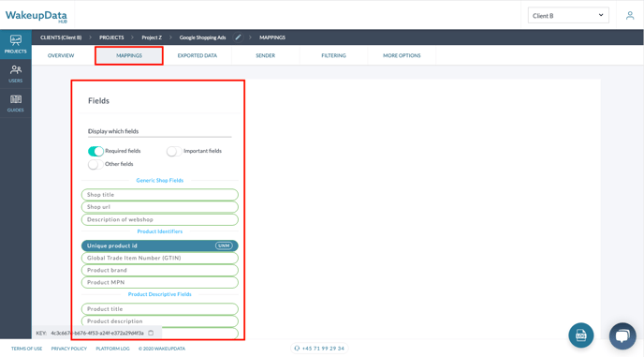Open the Guides sidebar icon
Screen dimensions: 644x357
[x=16, y=103]
